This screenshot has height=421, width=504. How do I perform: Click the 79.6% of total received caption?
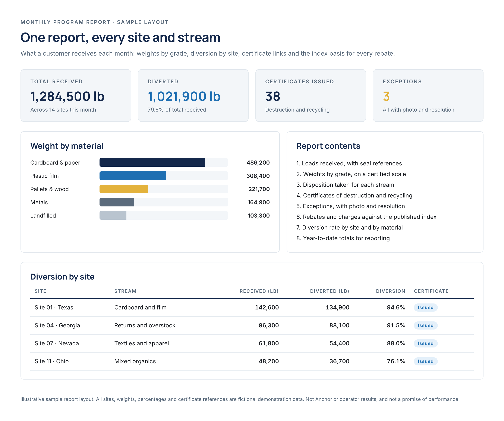[x=177, y=110]
